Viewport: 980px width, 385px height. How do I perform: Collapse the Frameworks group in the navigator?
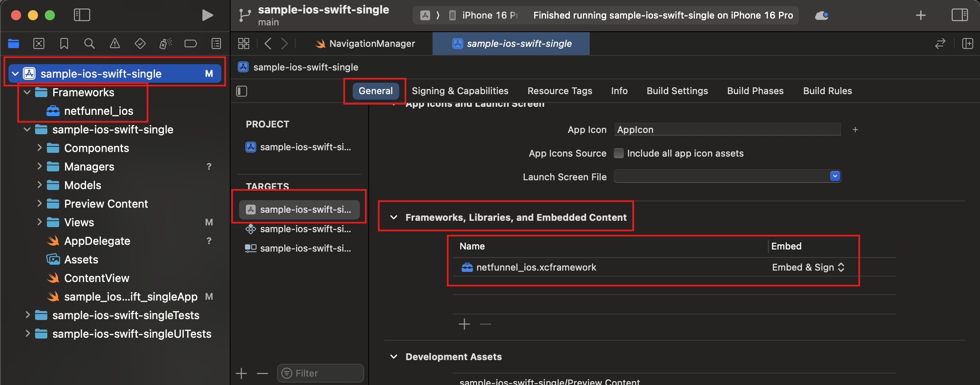pos(27,92)
